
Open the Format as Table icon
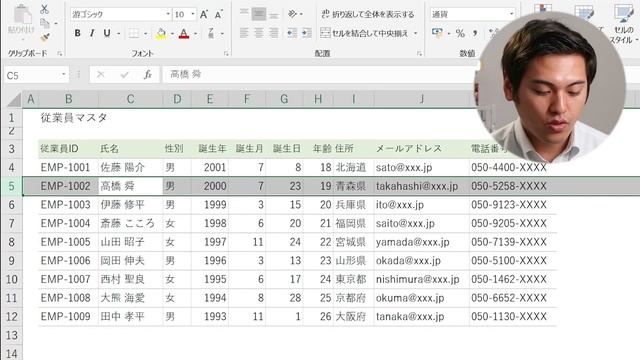pyautogui.click(x=584, y=13)
